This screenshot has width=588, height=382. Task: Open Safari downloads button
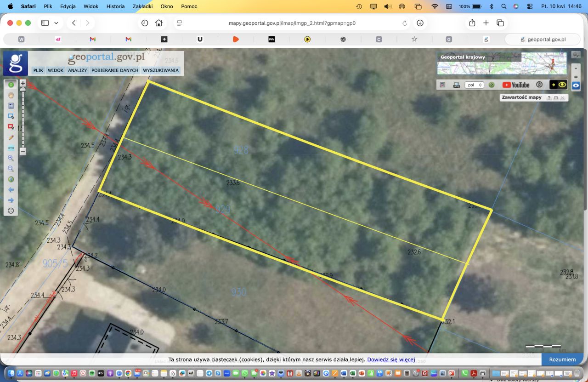tap(420, 23)
